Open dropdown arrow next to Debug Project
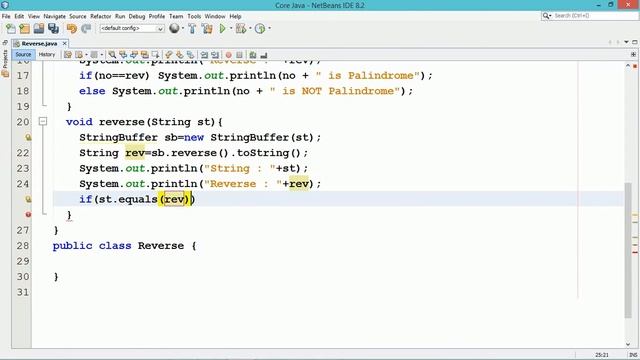The image size is (640, 360). (250, 29)
